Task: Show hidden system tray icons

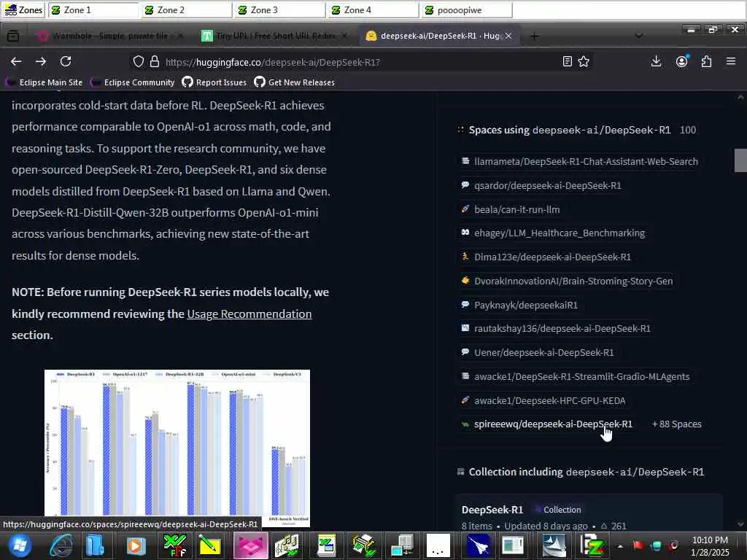Action: pos(620,546)
